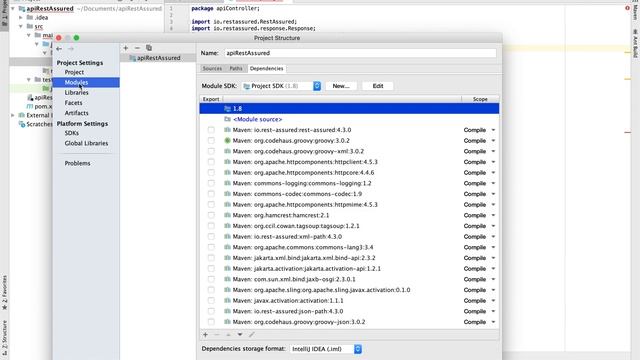Screen dimensions: 640x360
Task: Open the Problems section
Action: (x=77, y=163)
